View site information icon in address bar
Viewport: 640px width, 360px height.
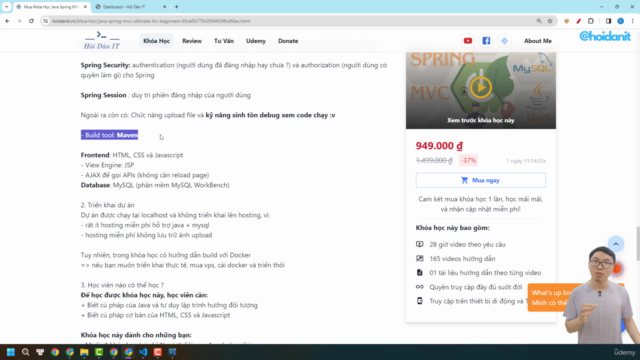click(46, 21)
